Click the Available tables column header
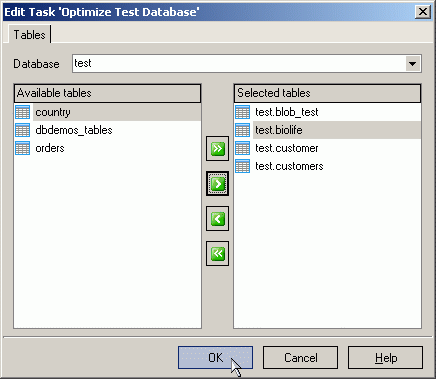The width and height of the screenshot is (436, 379). point(107,93)
